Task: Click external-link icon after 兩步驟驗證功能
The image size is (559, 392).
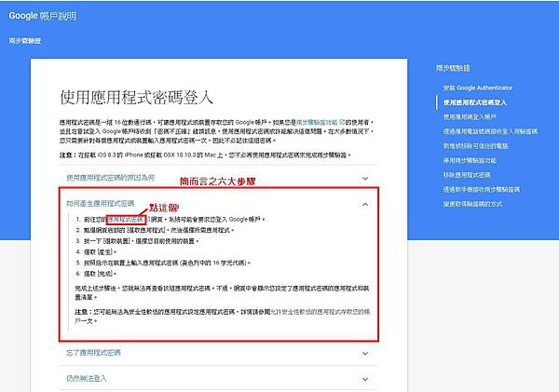Action: pyautogui.click(x=342, y=122)
